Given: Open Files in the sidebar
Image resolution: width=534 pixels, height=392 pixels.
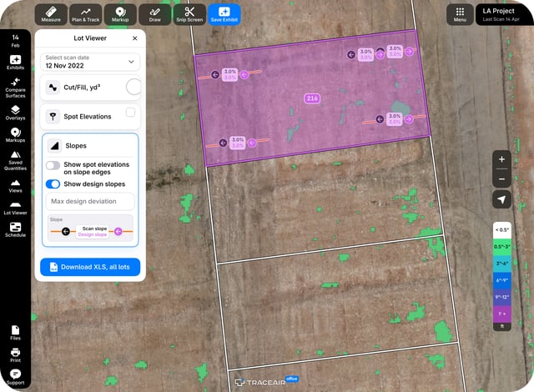Looking at the screenshot, I should click(x=15, y=333).
